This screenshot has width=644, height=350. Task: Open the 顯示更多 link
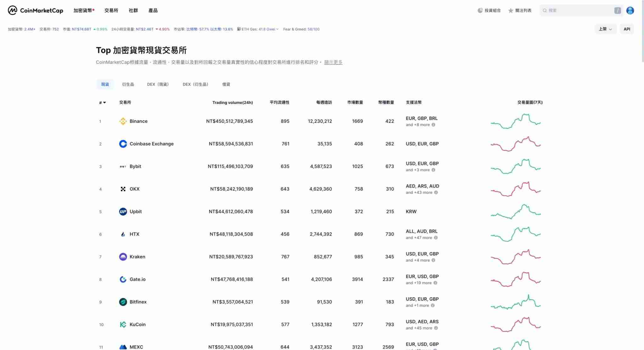coord(333,62)
